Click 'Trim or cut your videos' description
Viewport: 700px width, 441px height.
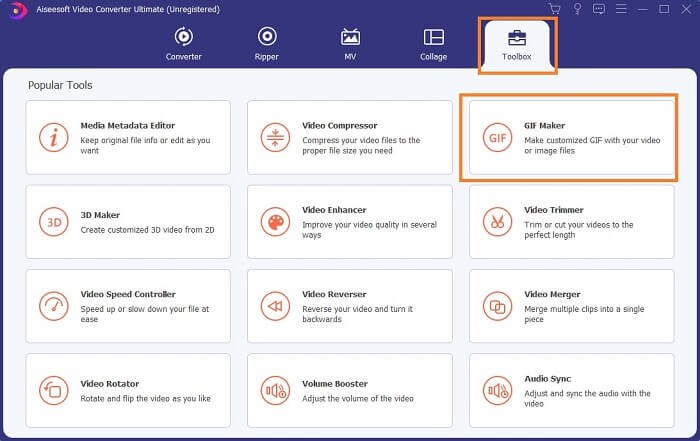coord(579,229)
